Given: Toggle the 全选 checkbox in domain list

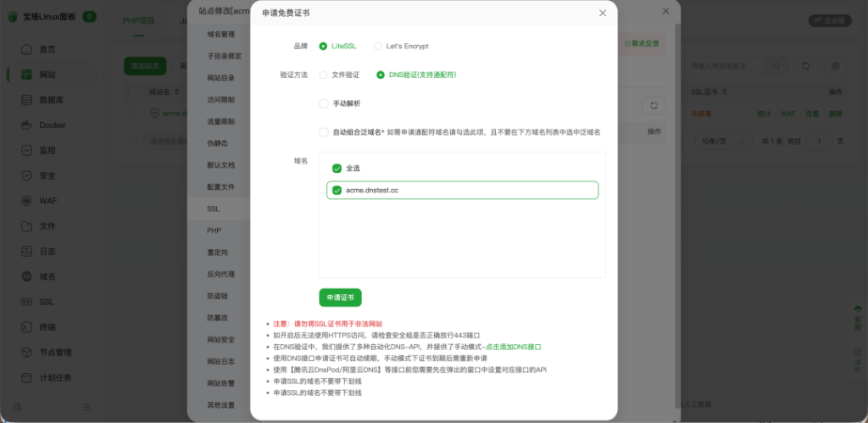Looking at the screenshot, I should [337, 169].
